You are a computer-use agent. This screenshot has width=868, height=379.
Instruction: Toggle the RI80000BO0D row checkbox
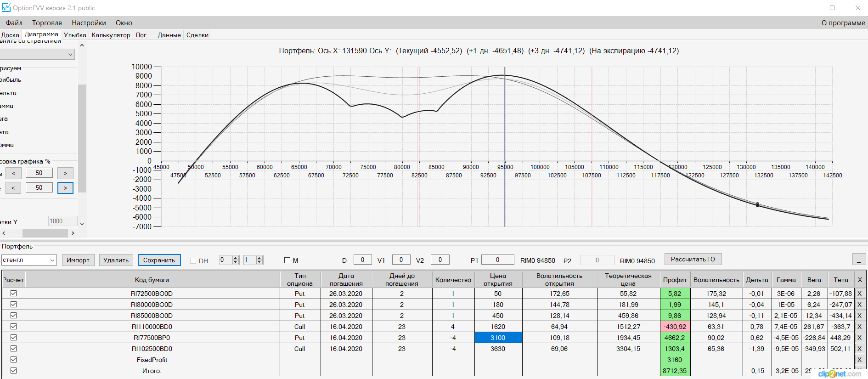(13, 305)
